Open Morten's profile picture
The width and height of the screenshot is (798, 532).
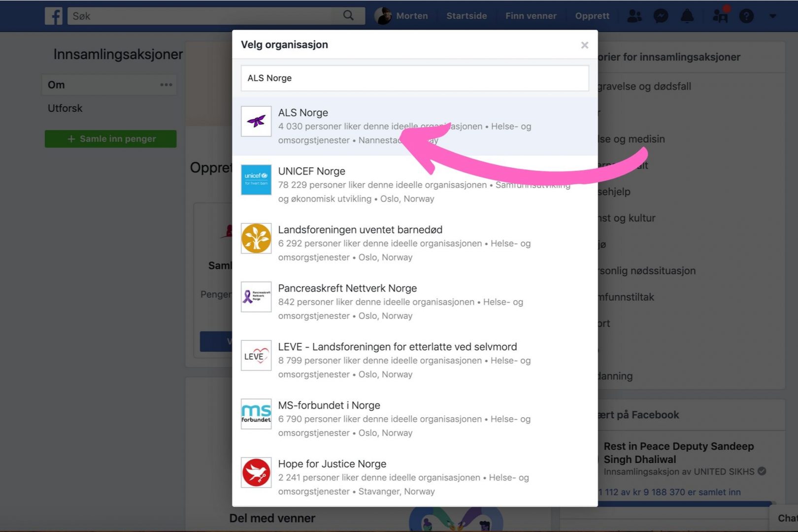383,16
